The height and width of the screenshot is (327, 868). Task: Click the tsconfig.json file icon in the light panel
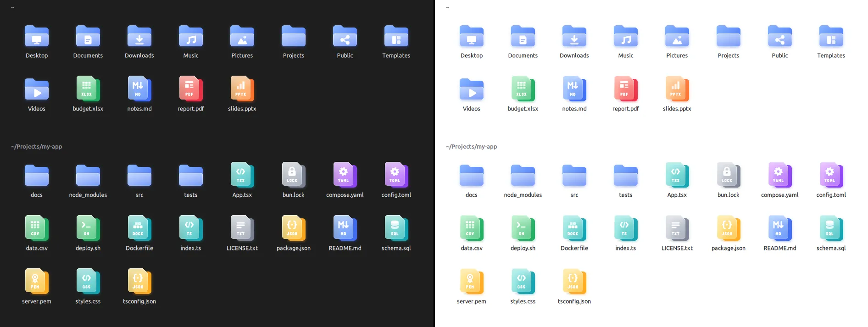[x=574, y=282]
